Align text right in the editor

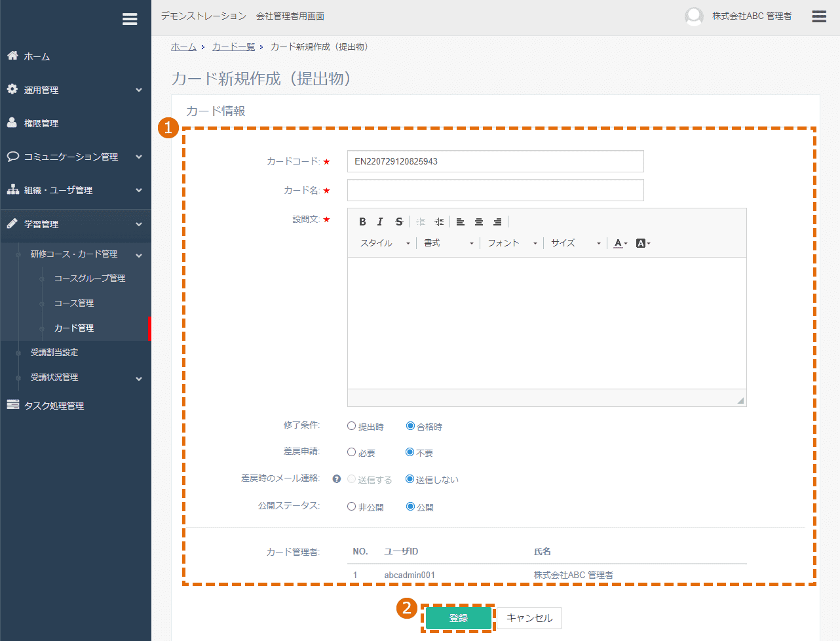coord(497,222)
